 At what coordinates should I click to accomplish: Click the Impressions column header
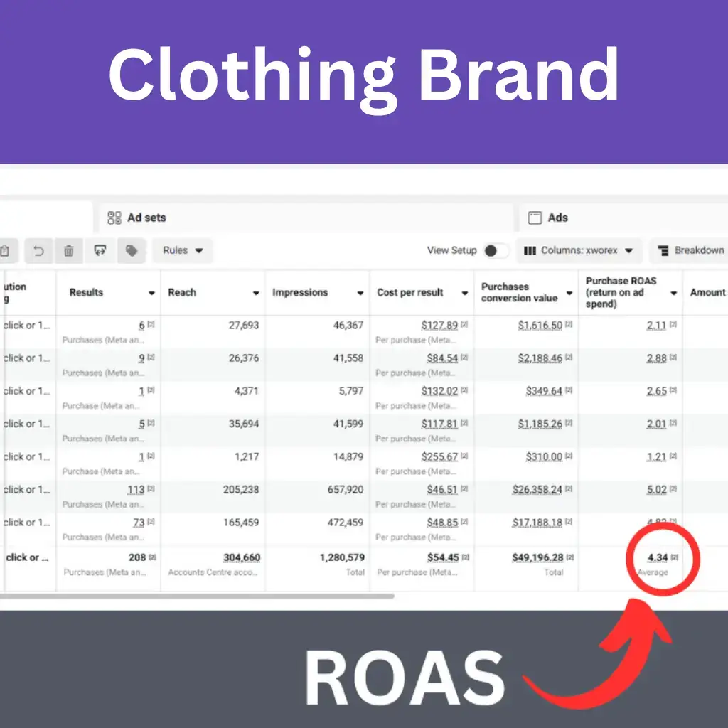(318, 293)
